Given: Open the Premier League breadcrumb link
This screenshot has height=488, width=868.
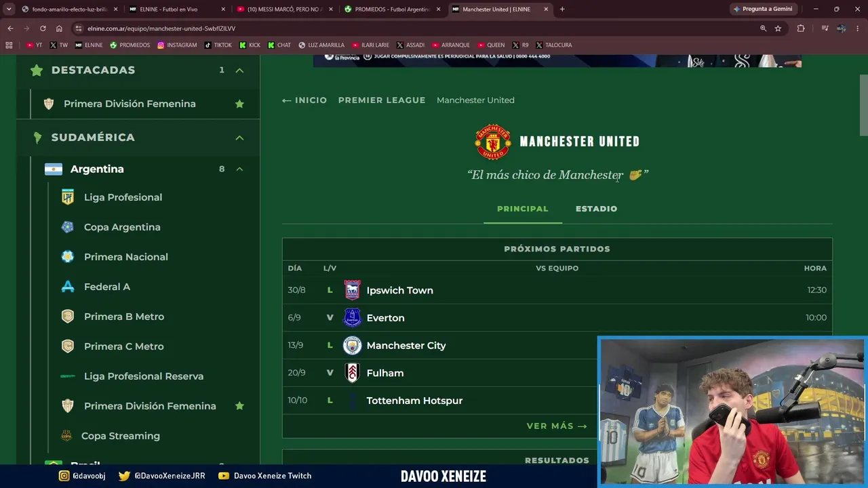Looking at the screenshot, I should [382, 100].
